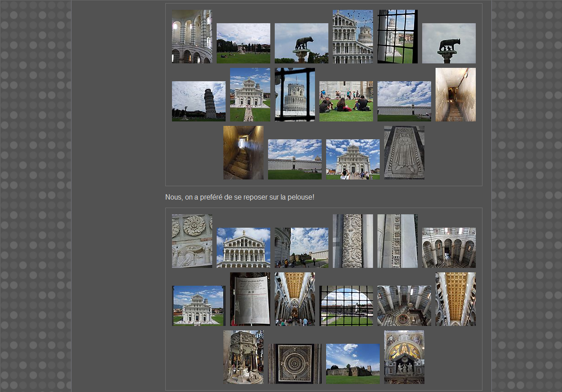The height and width of the screenshot is (392, 562).
Task: Open the city walls and lawn photo
Action: pos(352,364)
